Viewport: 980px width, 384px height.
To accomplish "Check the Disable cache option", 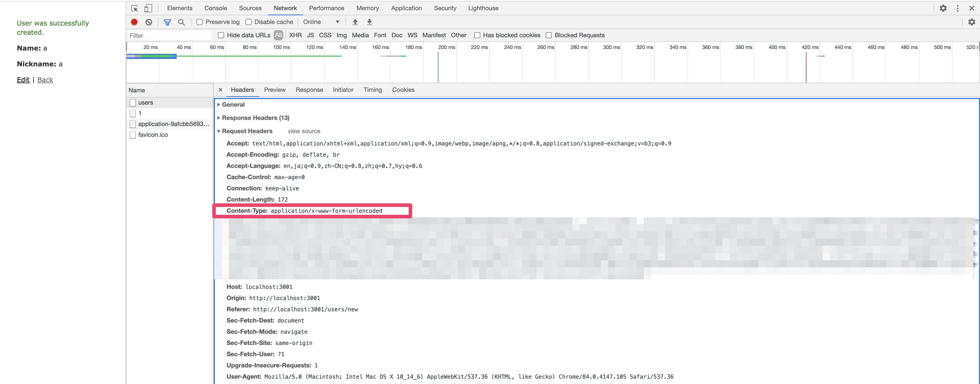I will [248, 22].
